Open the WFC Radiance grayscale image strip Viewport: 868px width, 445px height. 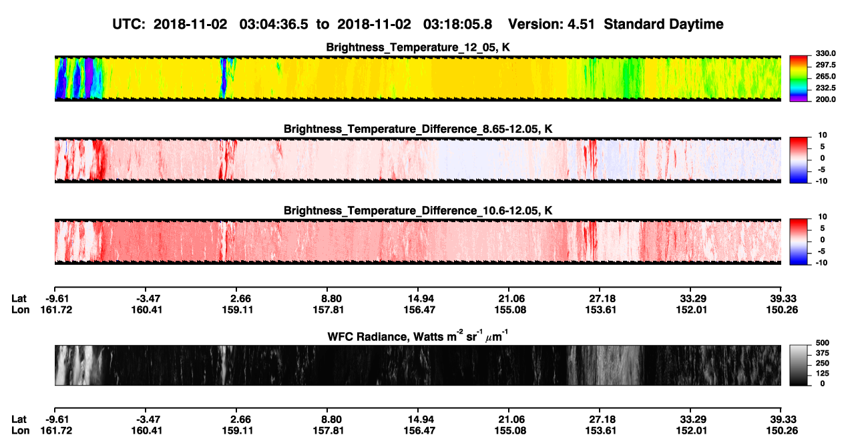click(x=418, y=365)
